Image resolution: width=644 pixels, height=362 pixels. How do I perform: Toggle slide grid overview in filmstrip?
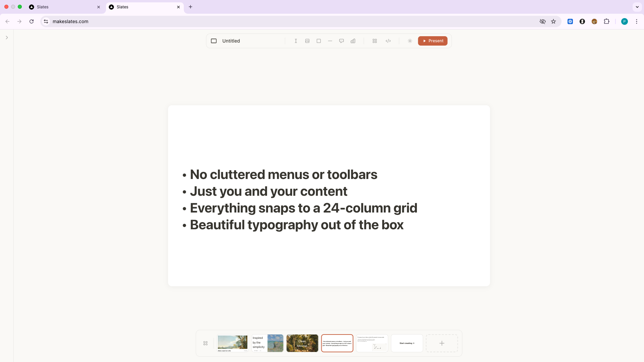click(205, 343)
